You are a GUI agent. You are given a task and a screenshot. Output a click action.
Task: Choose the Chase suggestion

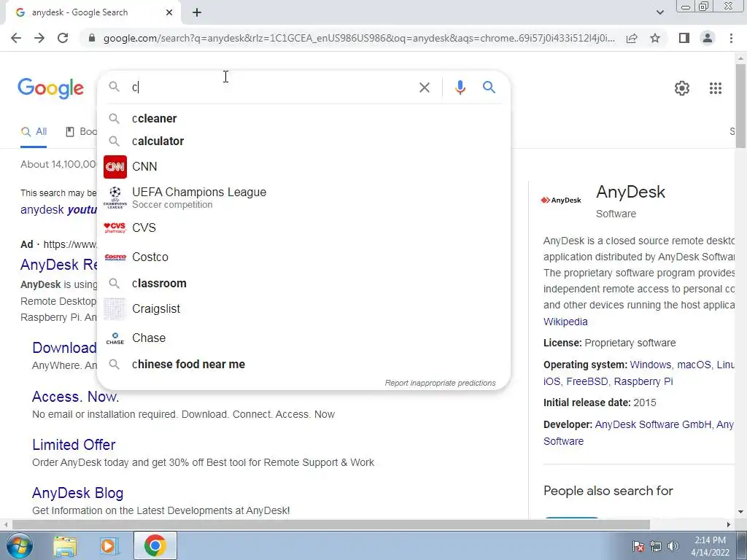[x=303, y=338]
